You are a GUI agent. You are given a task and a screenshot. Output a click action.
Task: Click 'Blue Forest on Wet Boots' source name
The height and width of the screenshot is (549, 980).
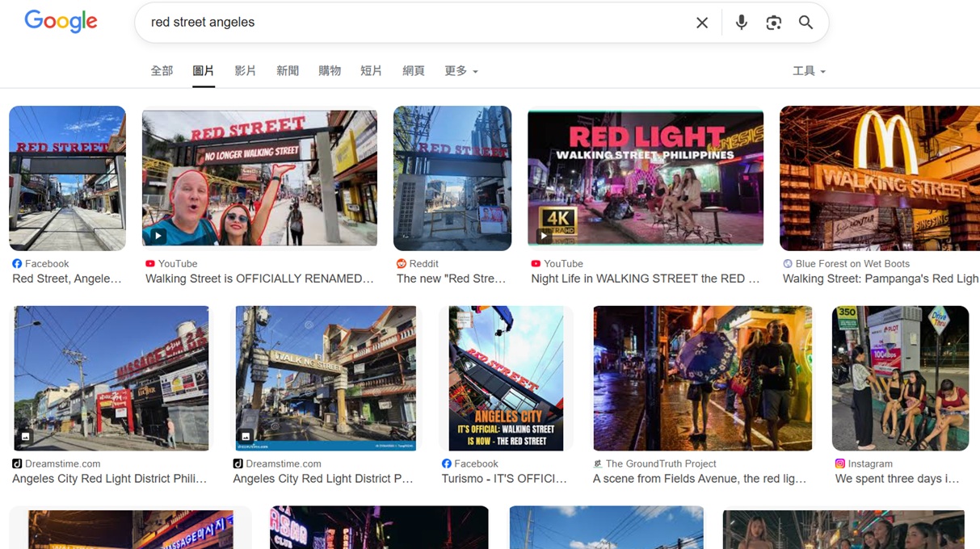852,264
